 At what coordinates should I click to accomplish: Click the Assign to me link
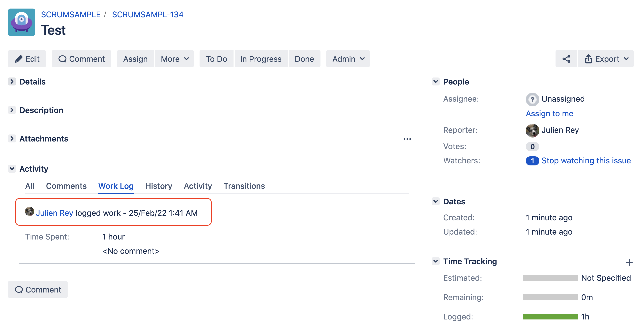(549, 114)
